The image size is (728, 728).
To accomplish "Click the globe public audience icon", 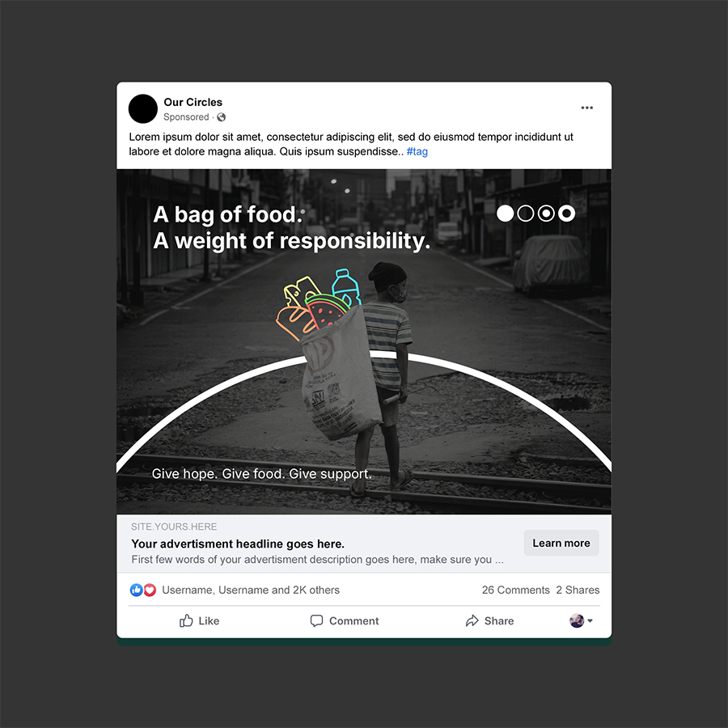I will click(x=221, y=117).
